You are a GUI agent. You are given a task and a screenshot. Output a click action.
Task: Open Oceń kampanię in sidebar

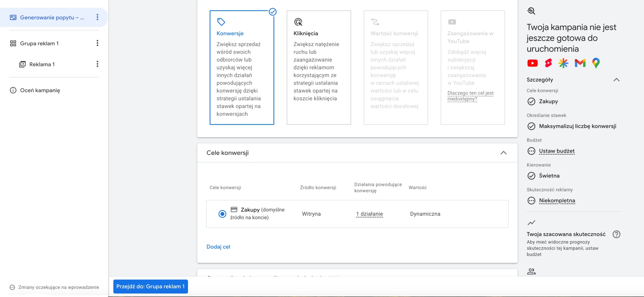pyautogui.click(x=40, y=90)
